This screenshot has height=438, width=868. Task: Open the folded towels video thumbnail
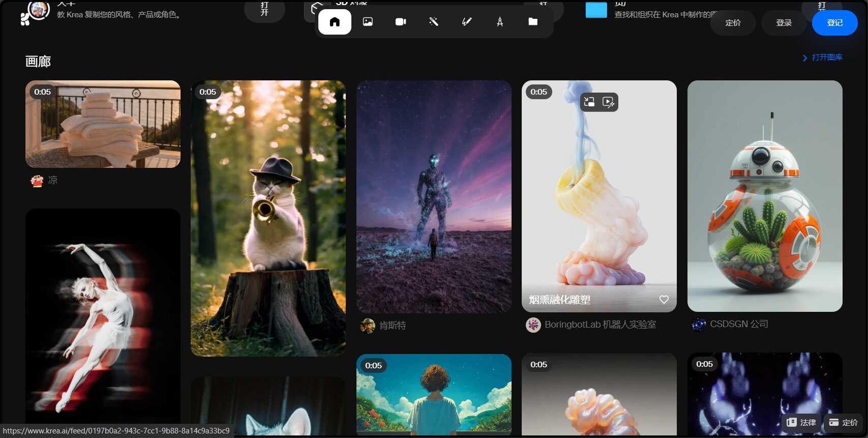point(103,124)
